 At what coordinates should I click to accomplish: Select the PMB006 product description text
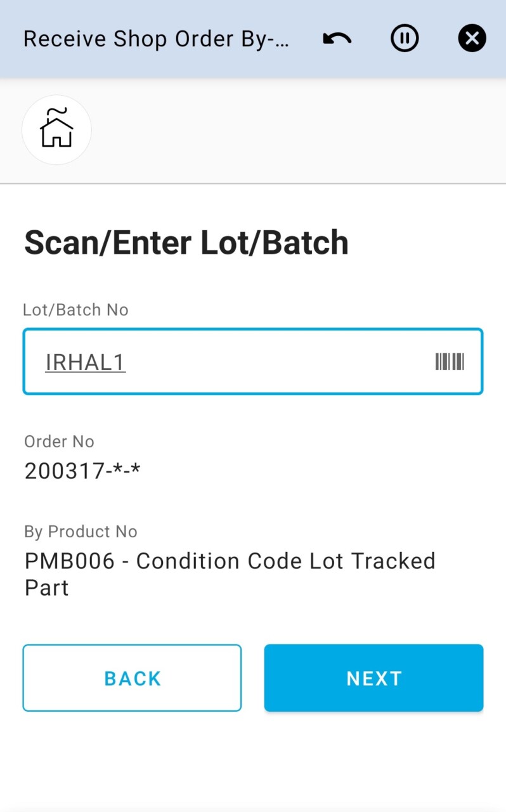(230, 561)
